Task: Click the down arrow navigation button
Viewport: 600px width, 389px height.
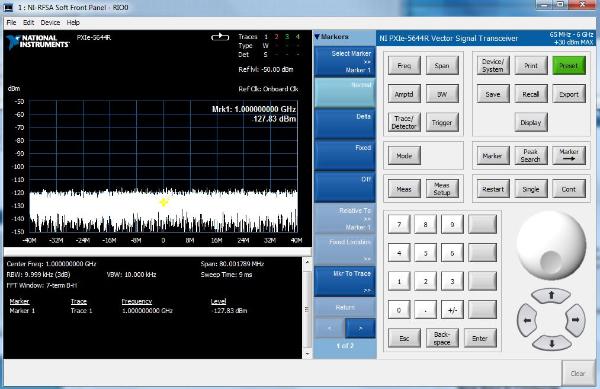Action: tap(551, 343)
